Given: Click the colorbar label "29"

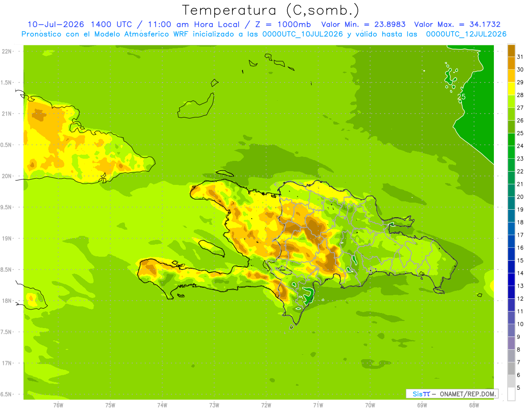Looking at the screenshot, I should point(520,82).
